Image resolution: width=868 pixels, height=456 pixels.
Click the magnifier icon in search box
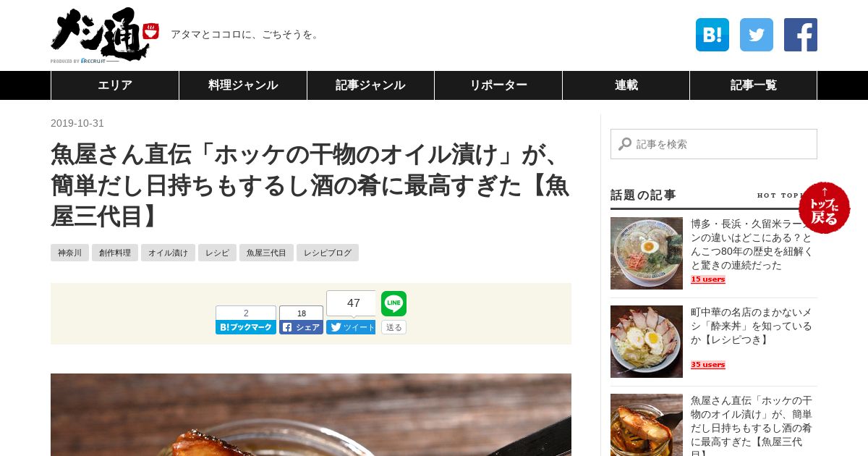(625, 144)
